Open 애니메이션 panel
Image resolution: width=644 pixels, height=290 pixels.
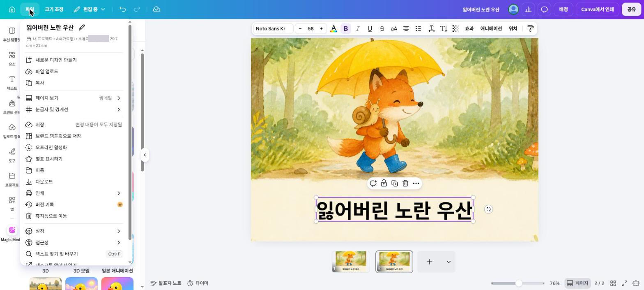coord(491,28)
